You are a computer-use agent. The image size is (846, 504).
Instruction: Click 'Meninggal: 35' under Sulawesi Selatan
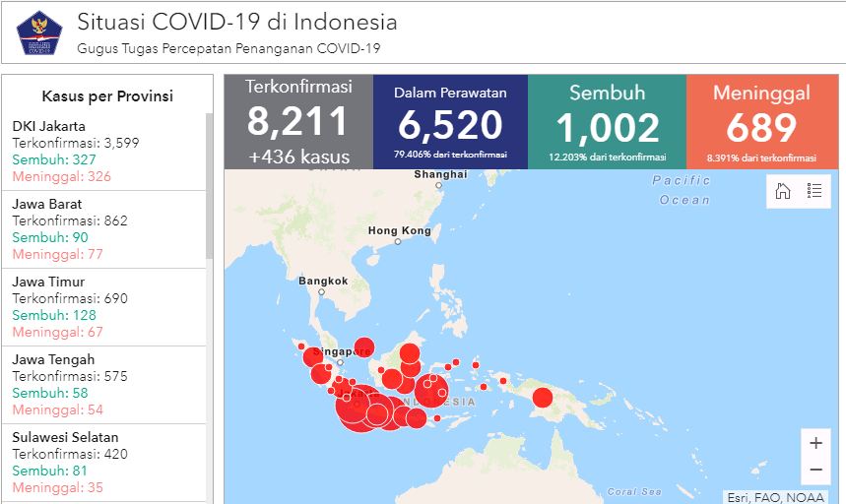[58, 486]
